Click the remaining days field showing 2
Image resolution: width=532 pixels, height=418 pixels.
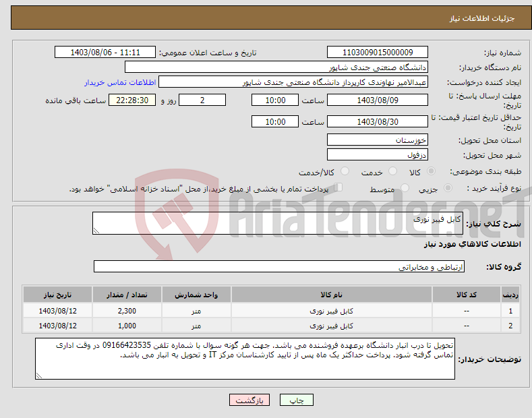pos(202,100)
